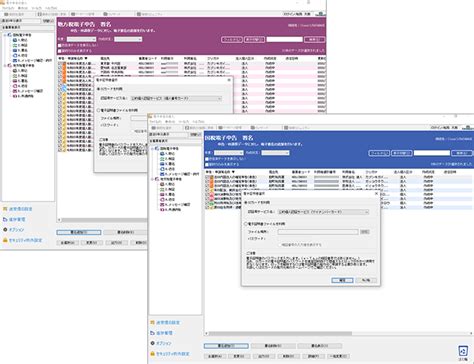Open the second header dropdown in blue 国税 window
The height and width of the screenshot is (364, 474).
(x=275, y=153)
